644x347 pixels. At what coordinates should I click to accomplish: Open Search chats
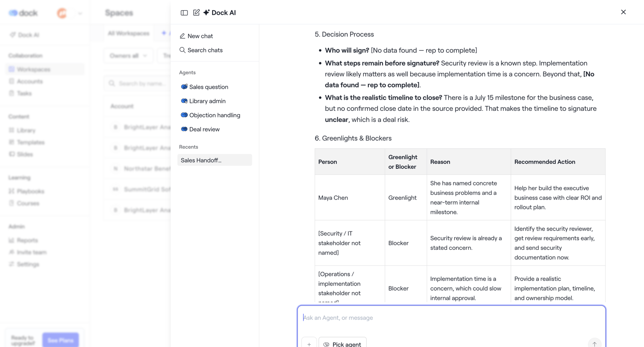pyautogui.click(x=201, y=50)
